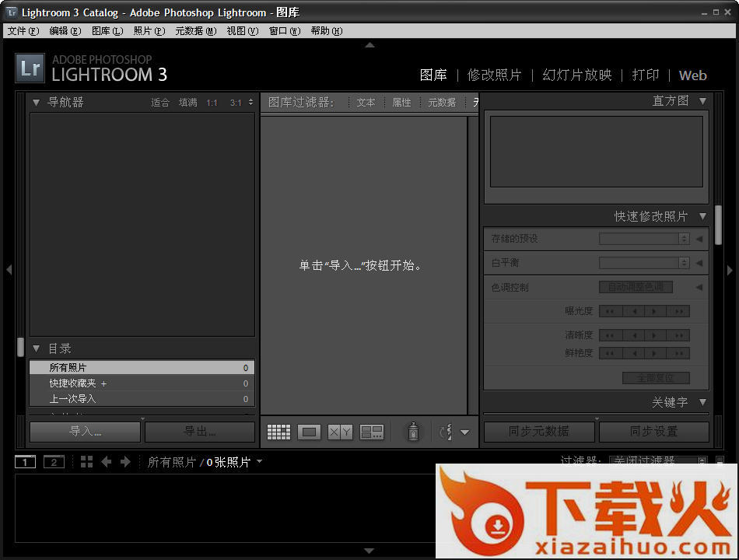The height and width of the screenshot is (560, 739).
Task: Click the Lr logo identity plate
Action: (x=30, y=68)
